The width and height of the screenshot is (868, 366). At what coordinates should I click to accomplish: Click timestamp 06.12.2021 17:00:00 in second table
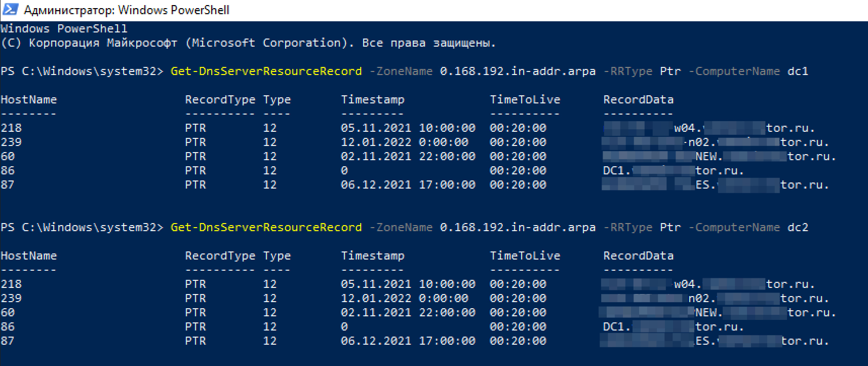pos(408,341)
